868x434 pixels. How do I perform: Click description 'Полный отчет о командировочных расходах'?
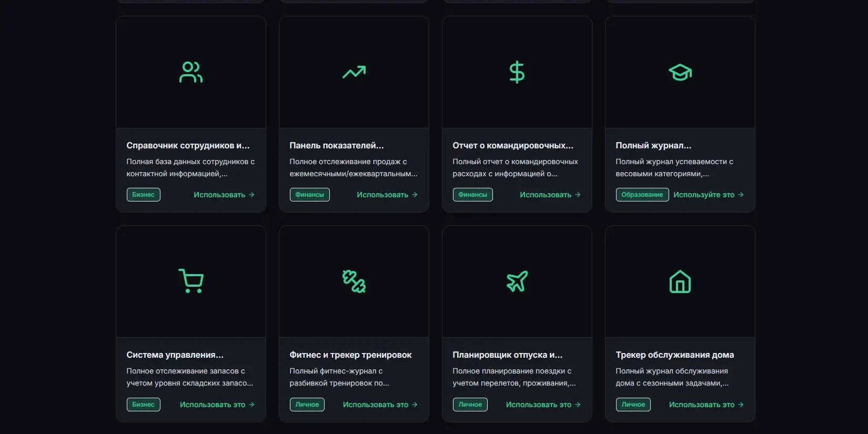coord(516,167)
